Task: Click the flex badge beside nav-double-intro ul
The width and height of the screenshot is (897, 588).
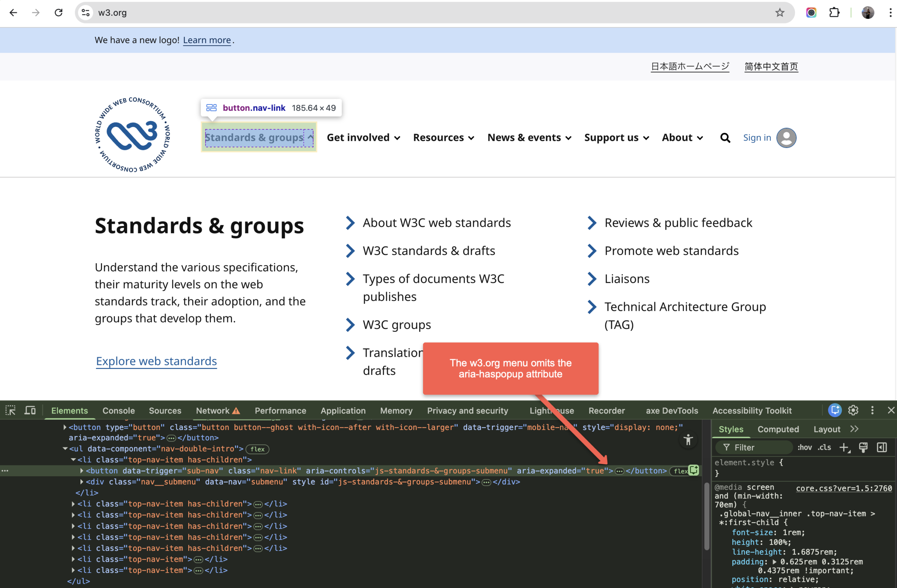Action: (258, 449)
